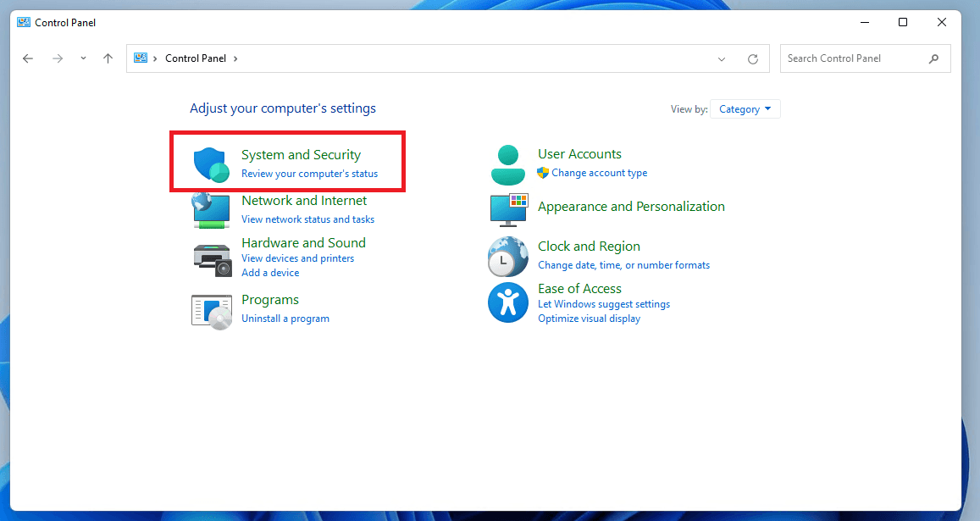Click the Network and Internet globe icon
This screenshot has height=521, width=980.
click(x=211, y=211)
